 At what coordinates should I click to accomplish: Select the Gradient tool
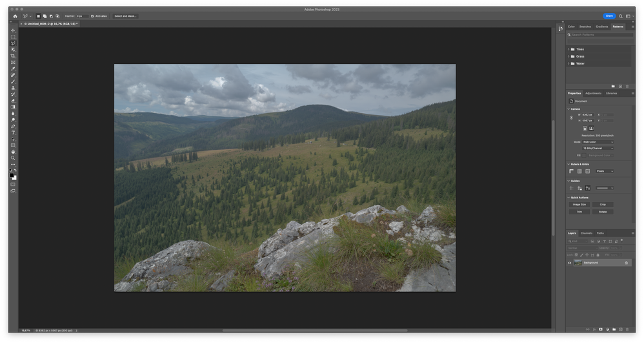coord(13,107)
